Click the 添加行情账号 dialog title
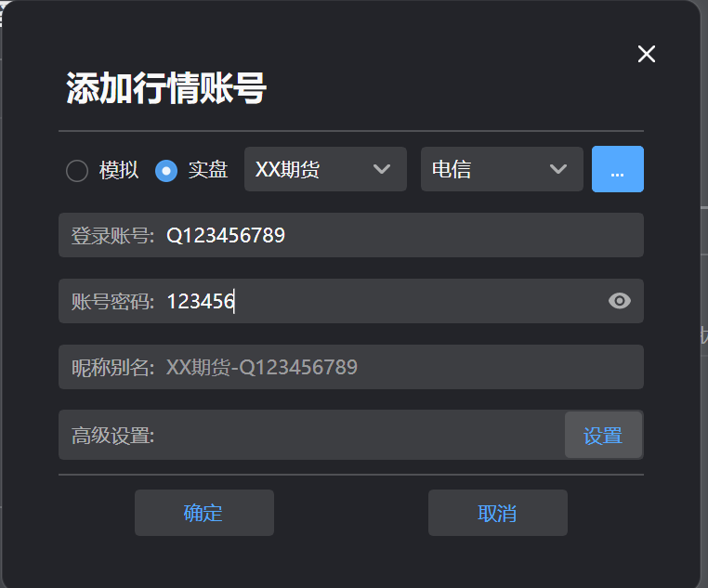The height and width of the screenshot is (588, 708). pos(166,88)
